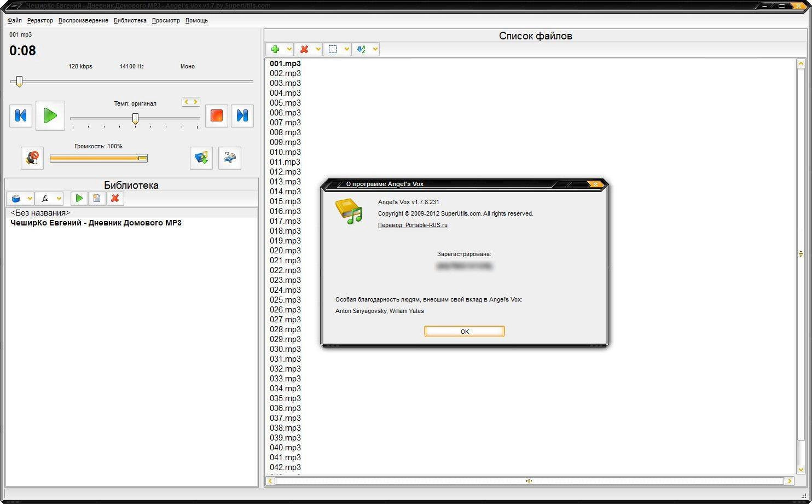The width and height of the screenshot is (812, 504).
Task: Open the Библиотека menu
Action: coord(130,20)
